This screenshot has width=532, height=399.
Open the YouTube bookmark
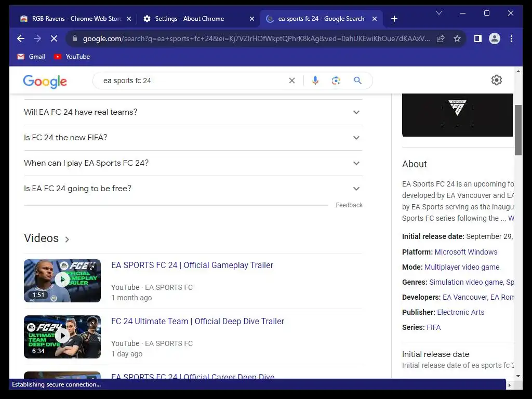pyautogui.click(x=72, y=57)
